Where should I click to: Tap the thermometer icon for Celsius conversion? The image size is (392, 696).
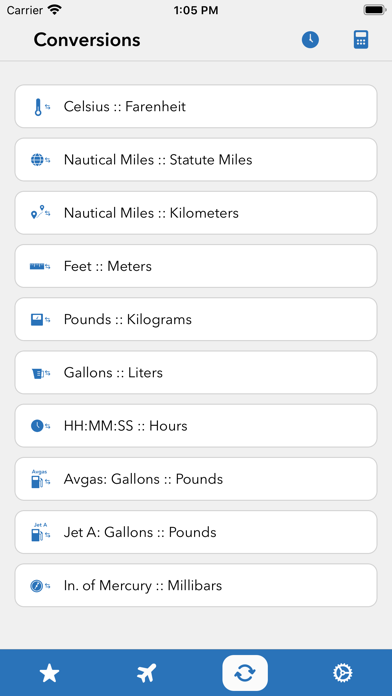point(41,107)
